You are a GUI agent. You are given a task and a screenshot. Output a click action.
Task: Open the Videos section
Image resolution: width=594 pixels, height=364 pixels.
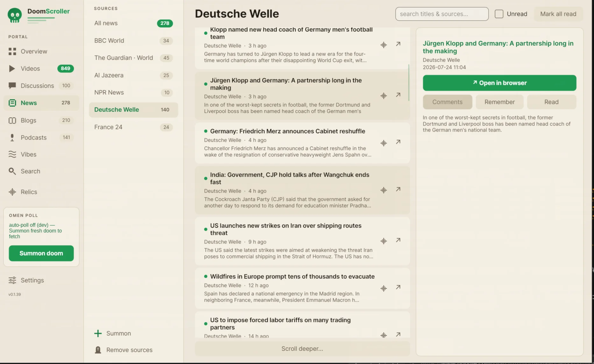tap(41, 69)
